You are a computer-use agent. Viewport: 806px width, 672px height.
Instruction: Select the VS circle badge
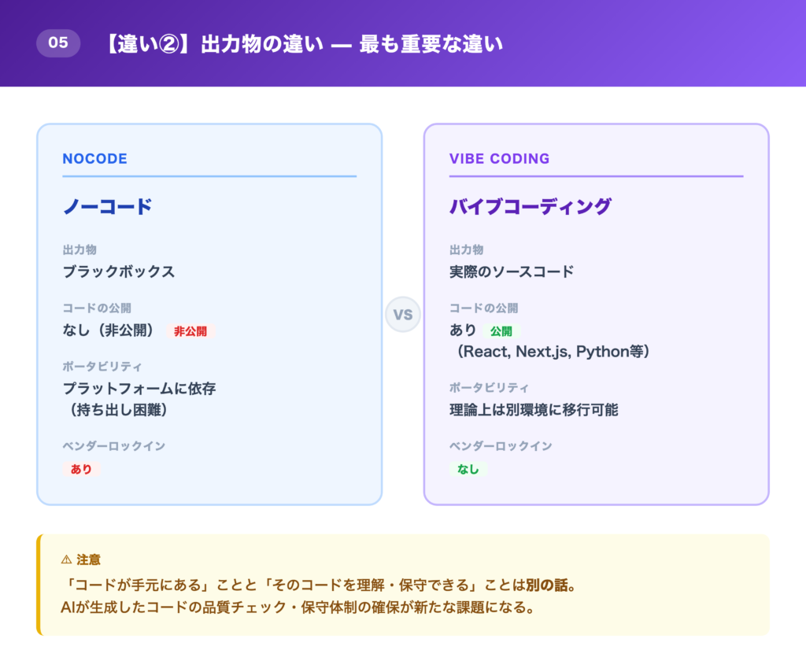click(403, 314)
